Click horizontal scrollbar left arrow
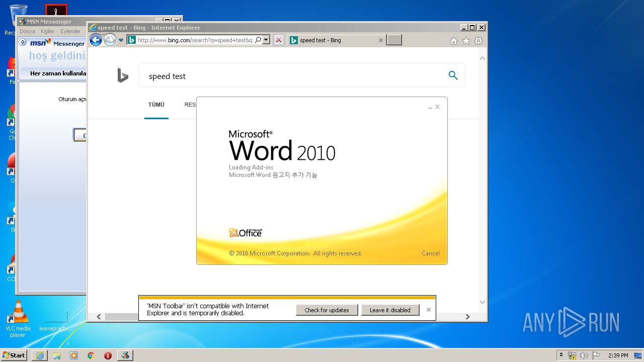Screen dimensions: 644x362 coord(99,317)
